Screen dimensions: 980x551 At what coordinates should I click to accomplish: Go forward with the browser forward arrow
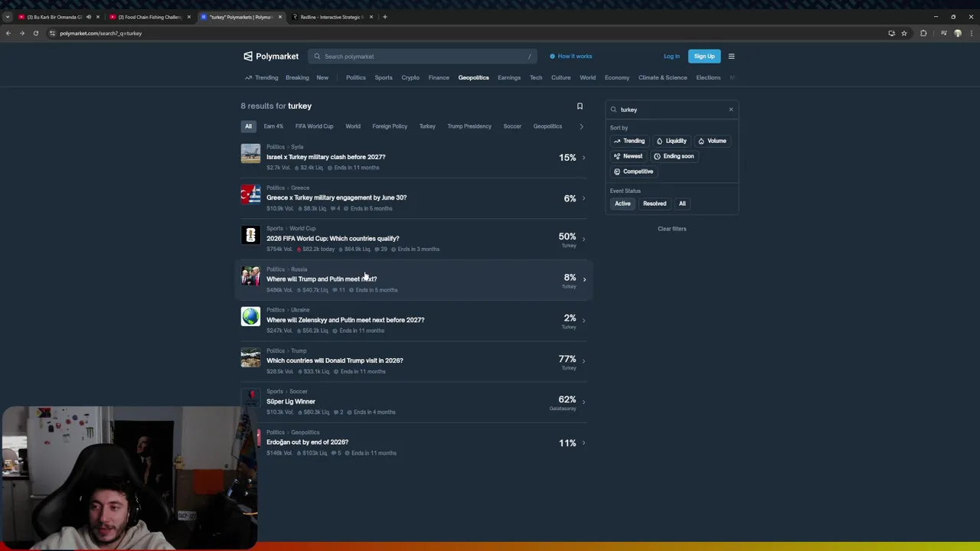(x=22, y=33)
